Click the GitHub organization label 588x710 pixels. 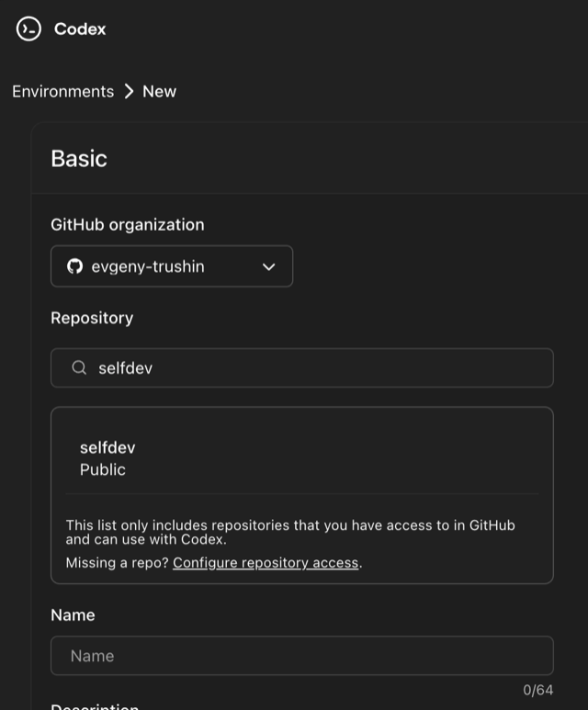pyautogui.click(x=128, y=225)
